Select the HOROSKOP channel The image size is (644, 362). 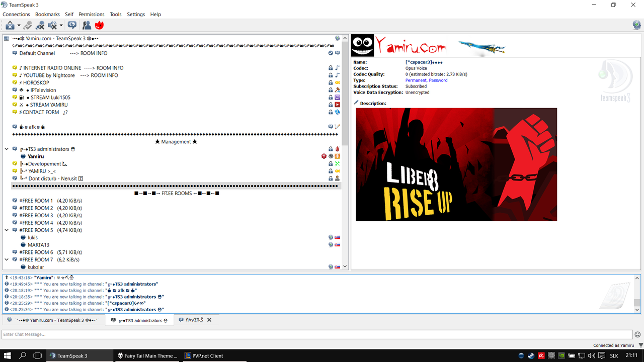tap(176, 82)
